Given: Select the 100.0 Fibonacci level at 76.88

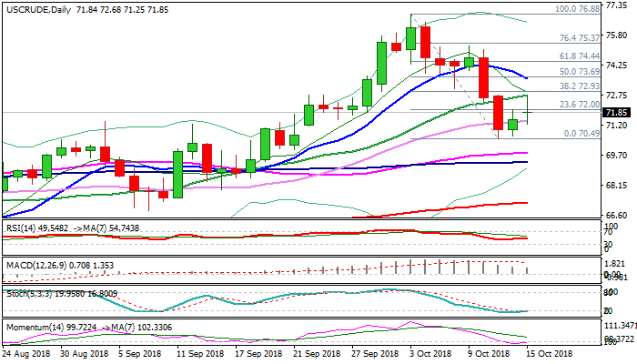Looking at the screenshot, I should coord(576,8).
